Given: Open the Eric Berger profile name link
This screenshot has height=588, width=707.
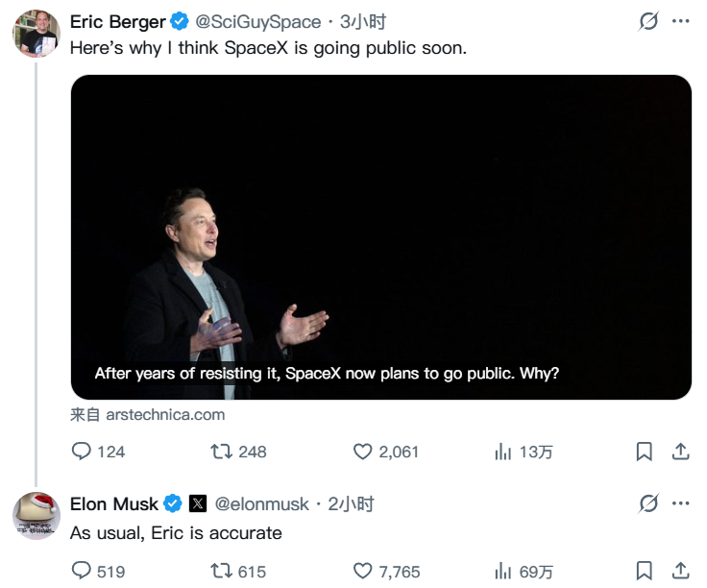Looking at the screenshot, I should click(117, 21).
